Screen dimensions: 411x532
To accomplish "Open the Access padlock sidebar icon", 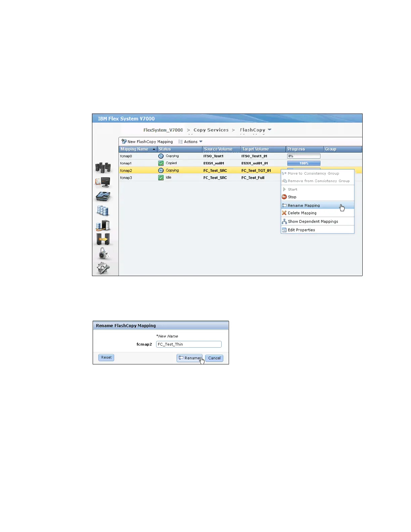I will click(x=103, y=254).
